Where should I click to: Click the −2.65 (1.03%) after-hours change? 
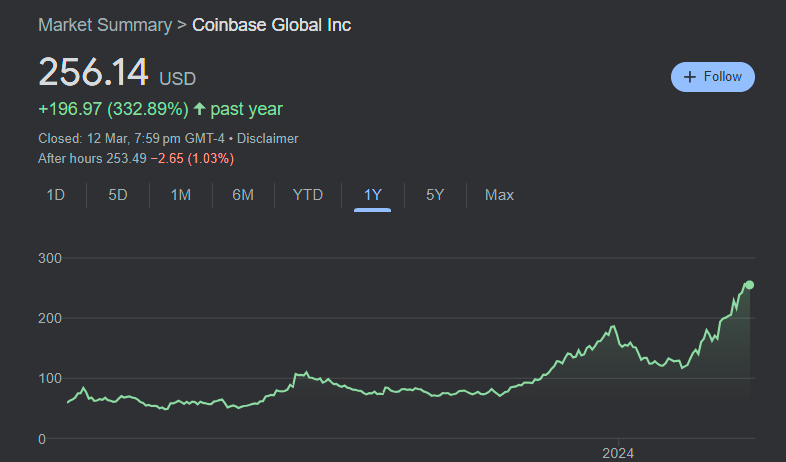pyautogui.click(x=192, y=158)
